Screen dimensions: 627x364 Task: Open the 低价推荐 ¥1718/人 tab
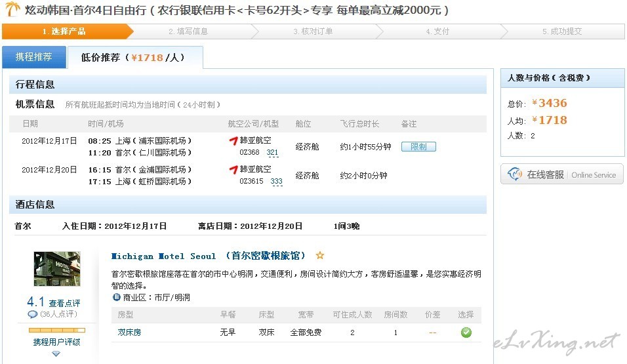[x=135, y=58]
